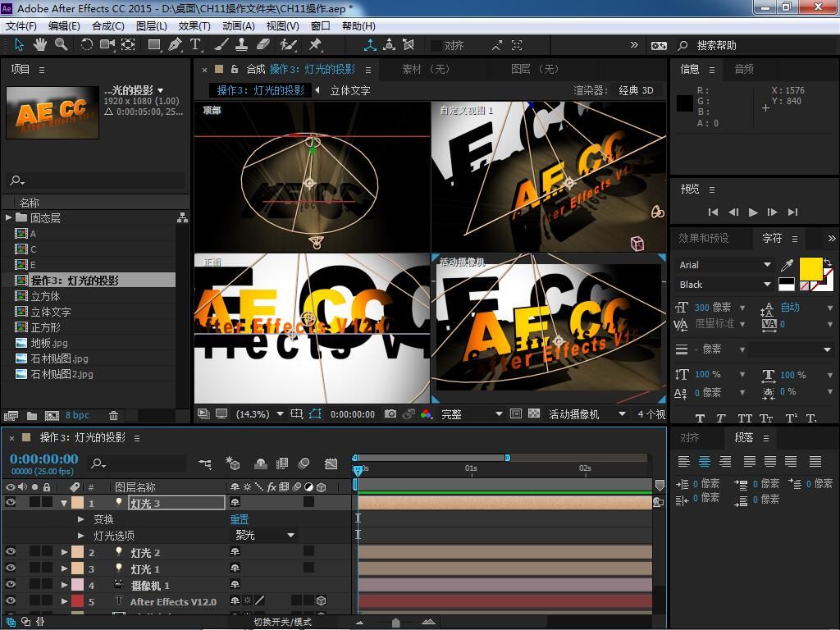Jump to the first frame
This screenshot has height=630, width=840.
point(713,212)
